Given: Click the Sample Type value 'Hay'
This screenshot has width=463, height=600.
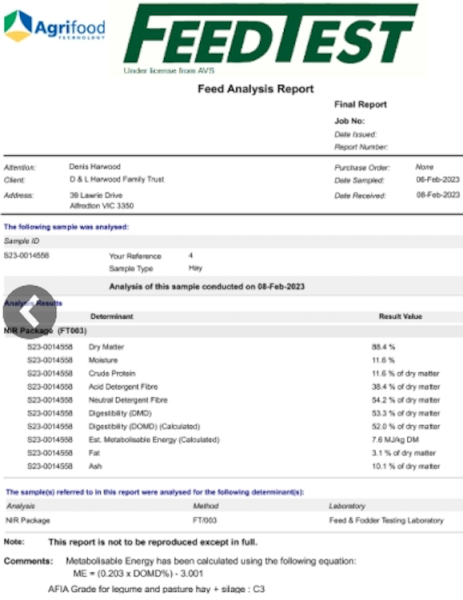Looking at the screenshot, I should pyautogui.click(x=196, y=268).
